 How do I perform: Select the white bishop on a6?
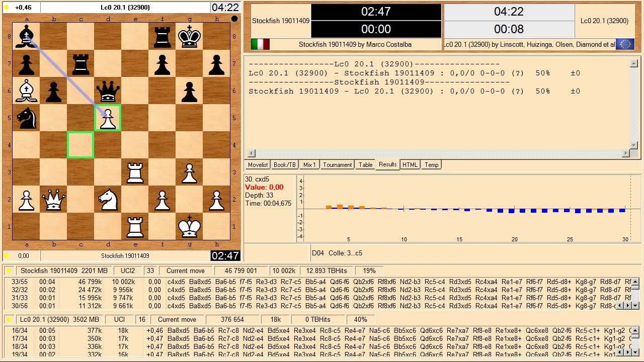tap(26, 91)
